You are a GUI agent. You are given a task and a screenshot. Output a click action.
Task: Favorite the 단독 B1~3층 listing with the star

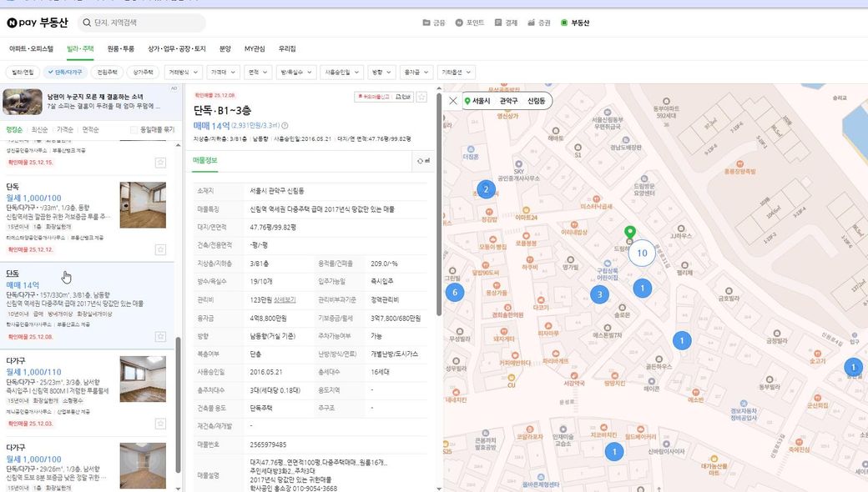[x=421, y=97]
